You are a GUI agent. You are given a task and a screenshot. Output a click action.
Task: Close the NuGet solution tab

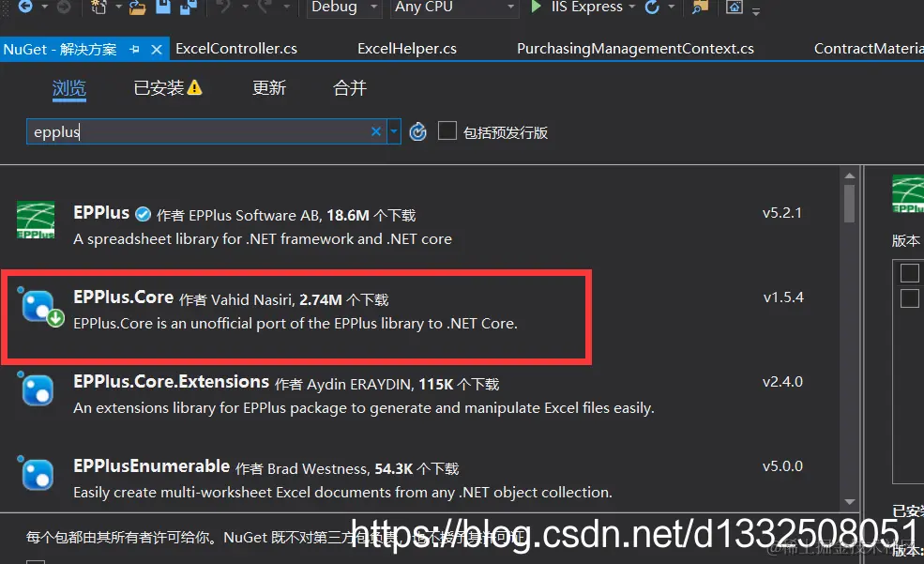coord(156,50)
